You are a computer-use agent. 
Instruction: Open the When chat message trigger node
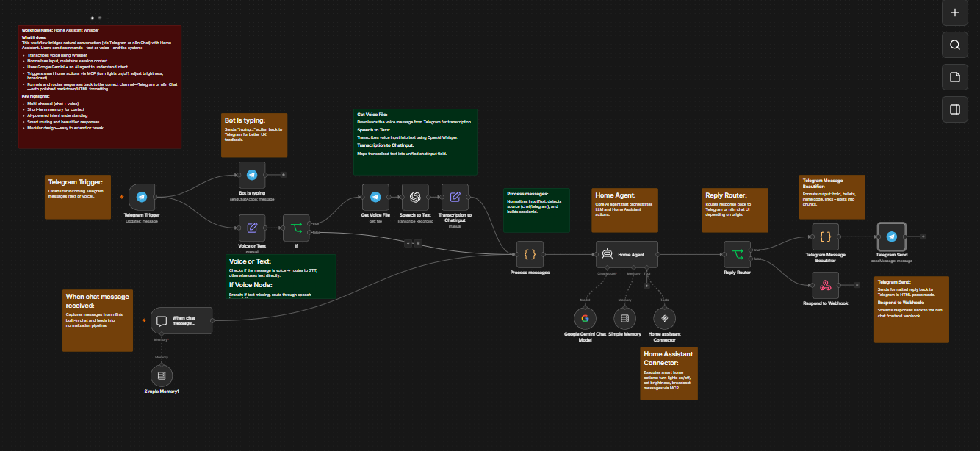point(181,320)
